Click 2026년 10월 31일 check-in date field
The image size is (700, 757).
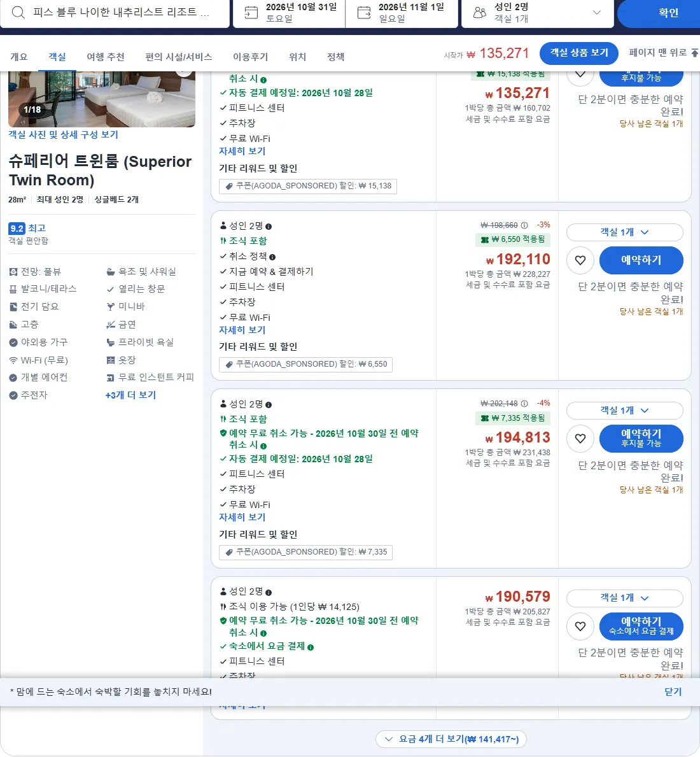tap(290, 13)
